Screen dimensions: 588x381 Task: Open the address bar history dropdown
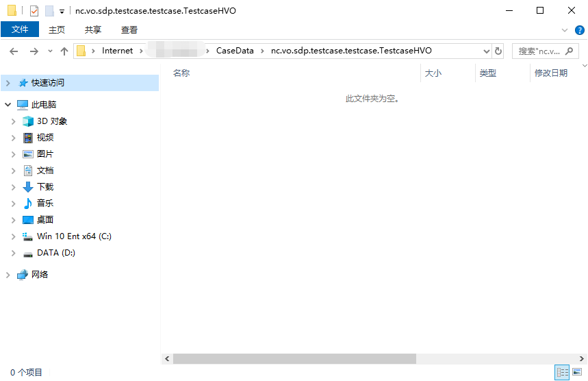click(x=487, y=51)
